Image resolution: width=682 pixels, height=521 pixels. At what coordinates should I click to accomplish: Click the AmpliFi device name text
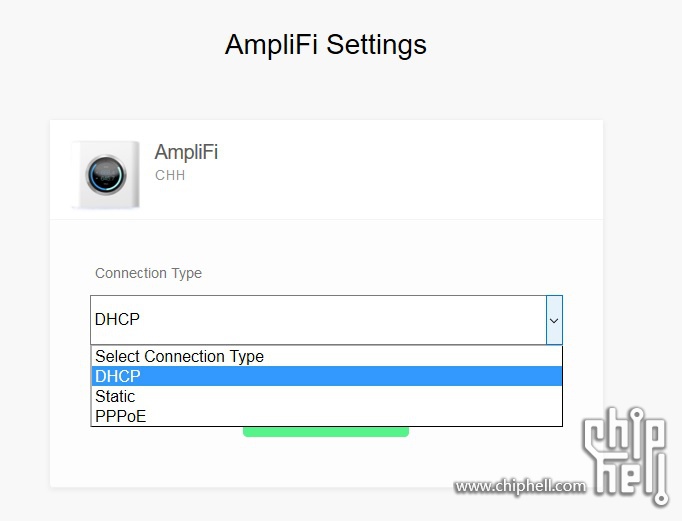(186, 152)
